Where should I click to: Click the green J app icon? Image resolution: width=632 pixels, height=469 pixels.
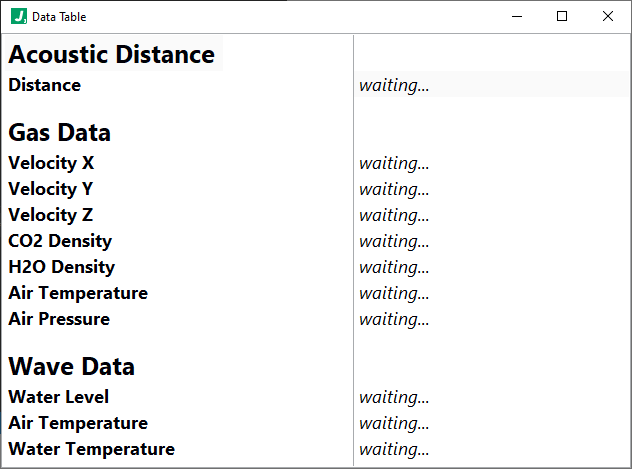pos(19,17)
